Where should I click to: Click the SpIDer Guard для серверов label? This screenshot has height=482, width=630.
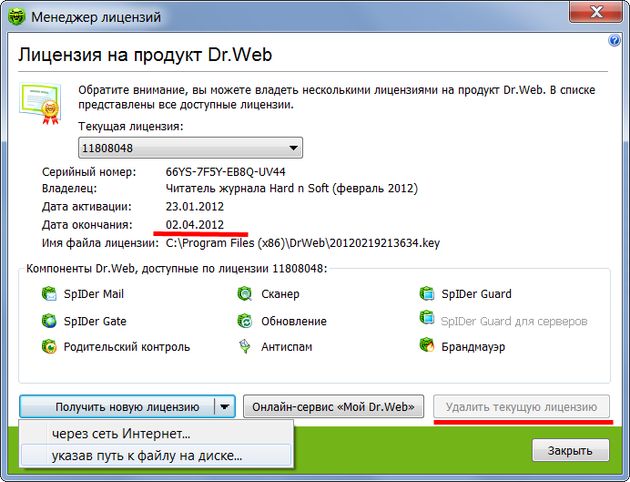point(514,321)
